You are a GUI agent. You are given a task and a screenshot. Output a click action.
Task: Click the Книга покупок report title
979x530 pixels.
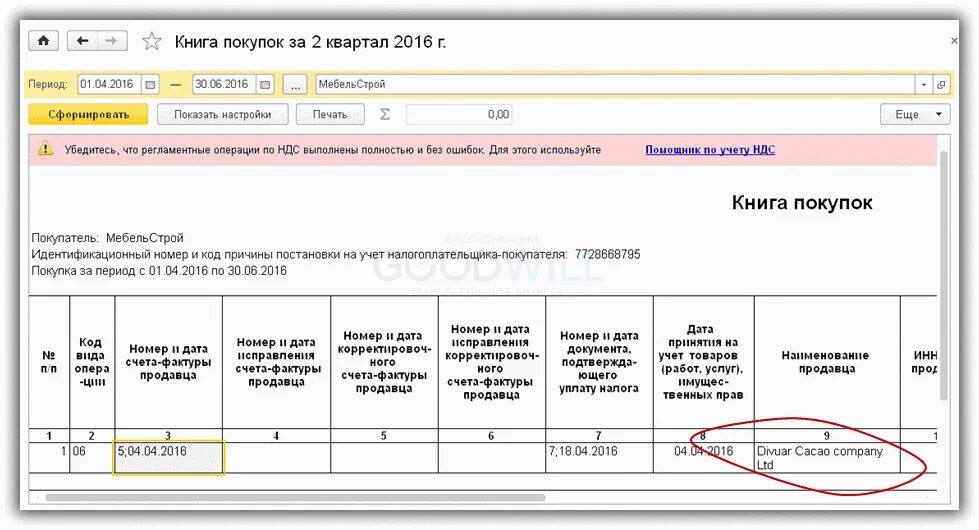802,202
